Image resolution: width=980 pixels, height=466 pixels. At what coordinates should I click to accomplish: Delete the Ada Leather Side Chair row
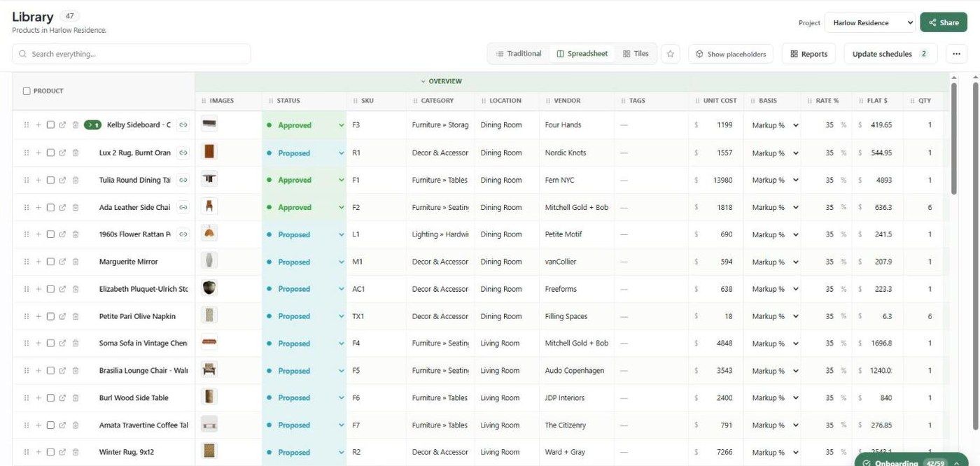(x=76, y=207)
